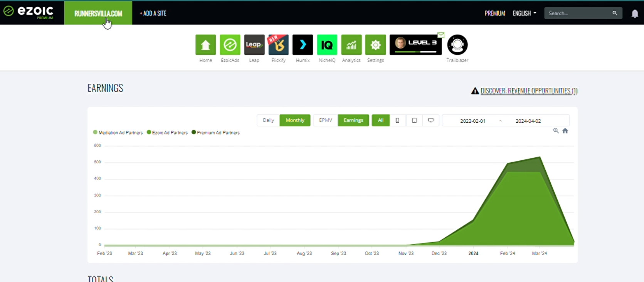Screen dimensions: 644x282
Task: Click the notifications bell icon
Action: point(635,13)
